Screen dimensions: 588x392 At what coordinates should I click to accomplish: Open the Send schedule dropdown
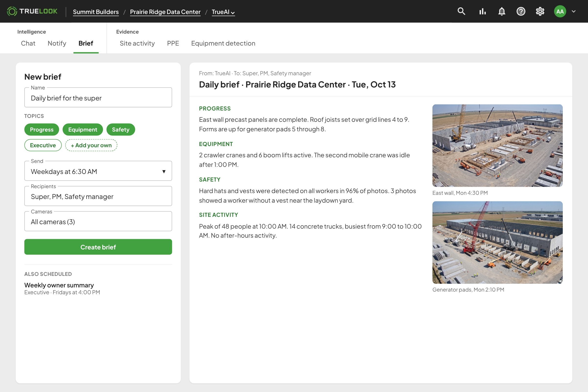tap(98, 171)
